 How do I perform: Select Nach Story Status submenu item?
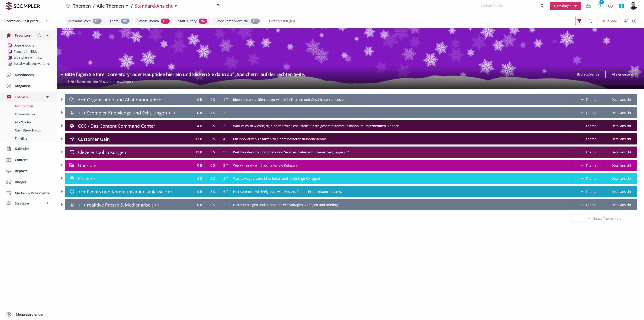coord(27,130)
